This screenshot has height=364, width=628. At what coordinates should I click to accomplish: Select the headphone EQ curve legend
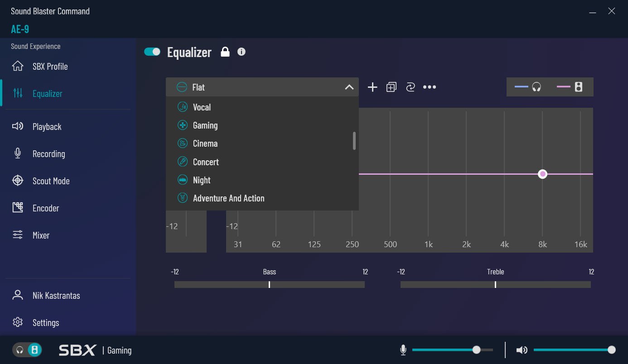(x=528, y=87)
